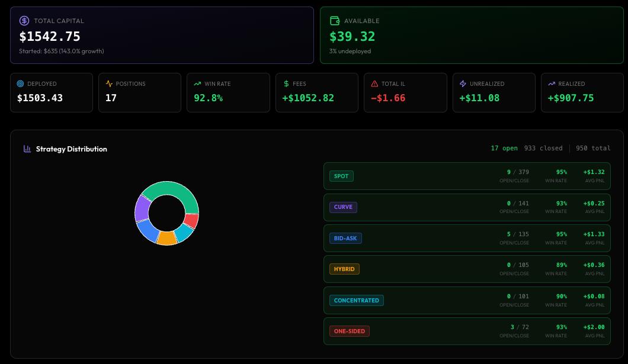Click the Strategy Distribution heading

pyautogui.click(x=71, y=149)
